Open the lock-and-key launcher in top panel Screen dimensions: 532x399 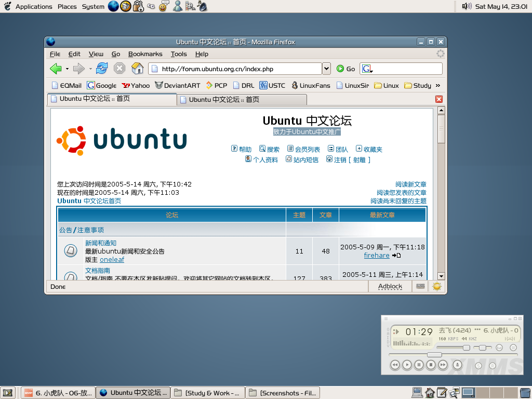click(x=138, y=6)
